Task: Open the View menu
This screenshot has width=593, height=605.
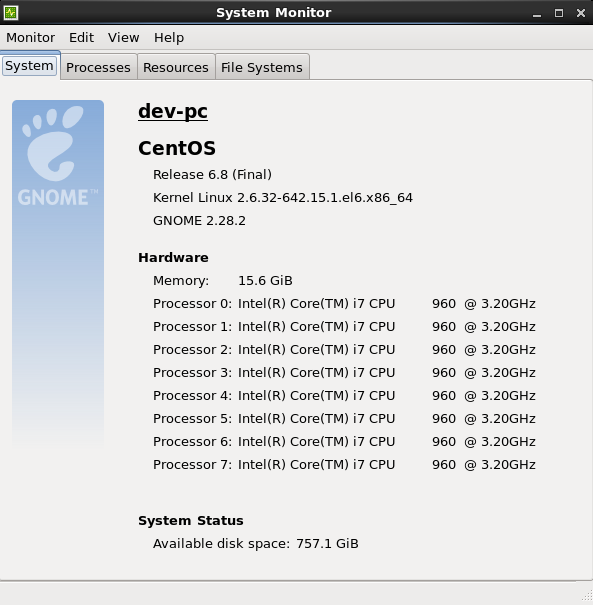Action: pos(123,38)
